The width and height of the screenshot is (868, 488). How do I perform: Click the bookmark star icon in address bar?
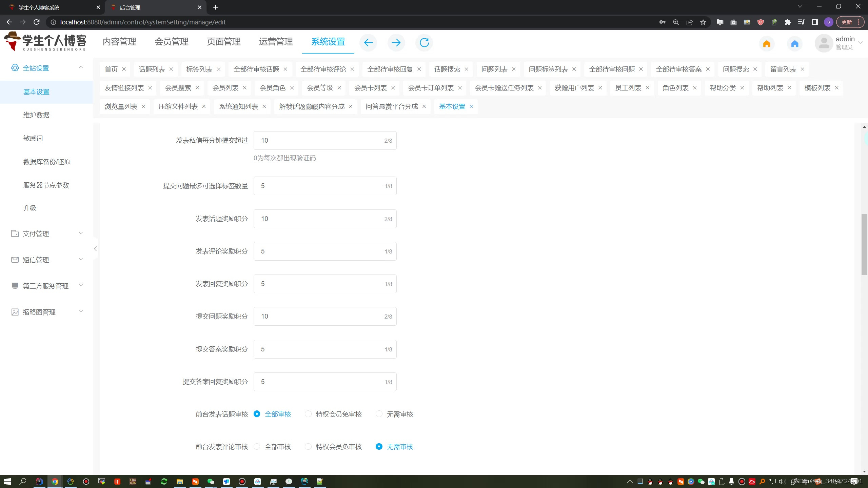coord(703,22)
